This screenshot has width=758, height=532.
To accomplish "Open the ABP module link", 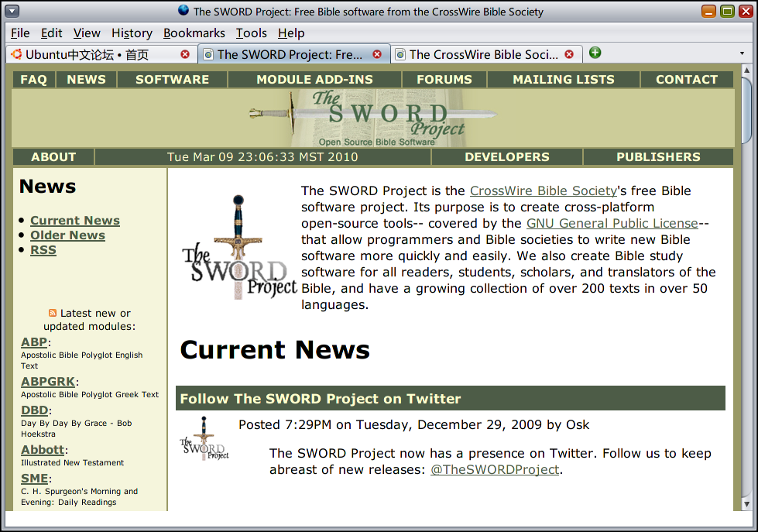I will pos(34,342).
